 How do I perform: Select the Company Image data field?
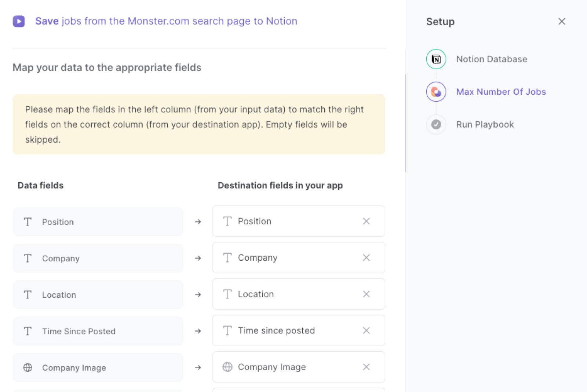coord(98,367)
